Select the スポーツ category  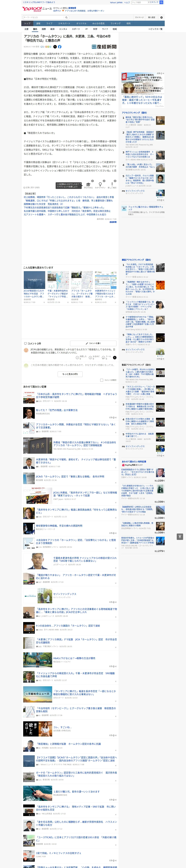click(76, 29)
